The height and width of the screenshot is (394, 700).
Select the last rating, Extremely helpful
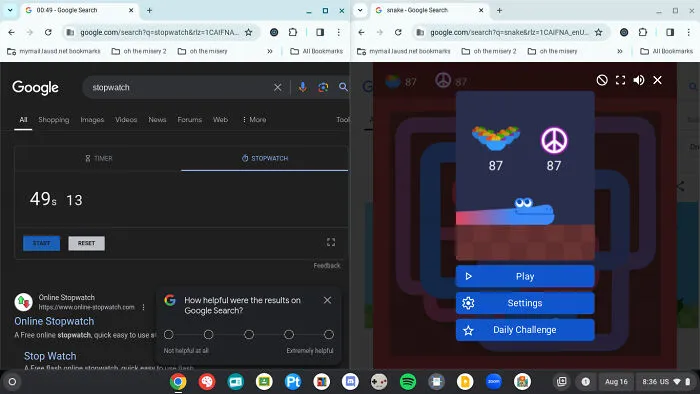click(x=329, y=334)
